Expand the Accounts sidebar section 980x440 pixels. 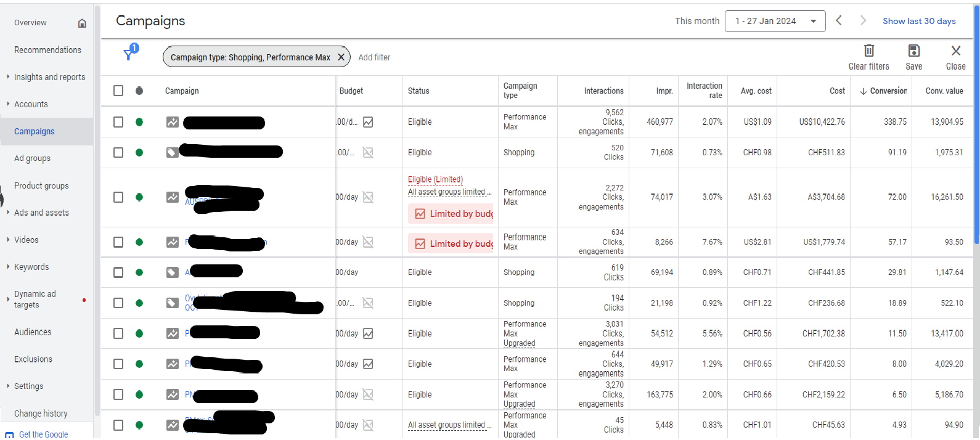point(31,104)
